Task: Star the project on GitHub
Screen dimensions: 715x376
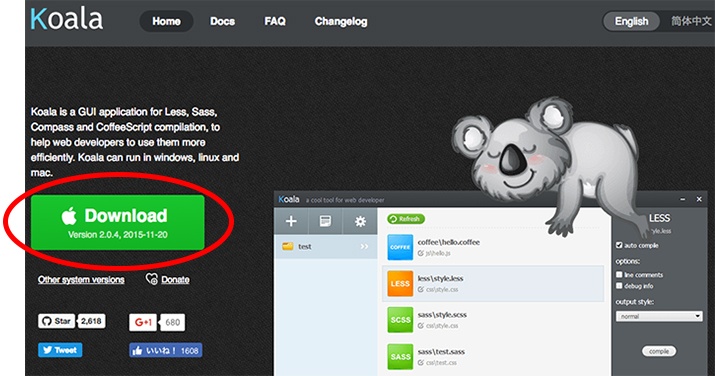Action: click(57, 321)
